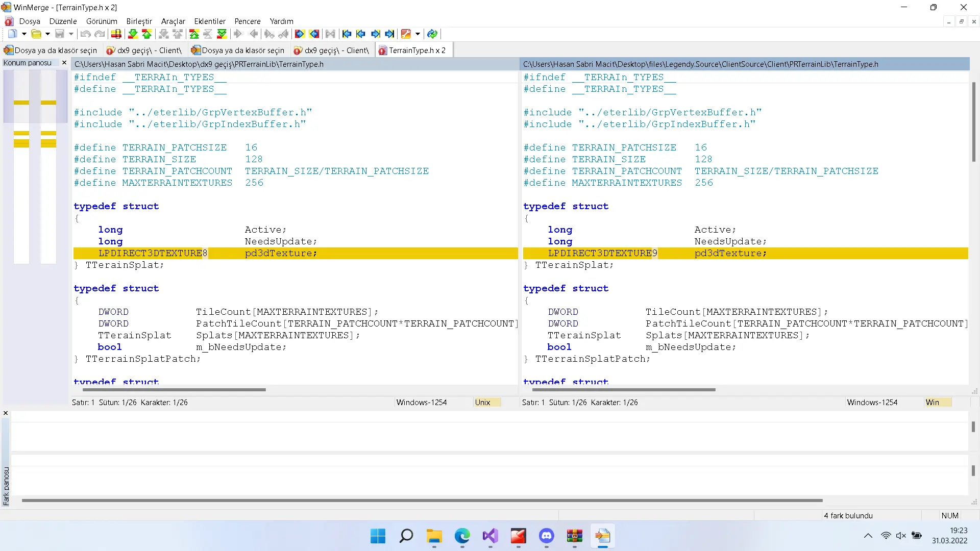This screenshot has height=551, width=980.
Task: Close the Konum panosu pane
Action: 64,63
